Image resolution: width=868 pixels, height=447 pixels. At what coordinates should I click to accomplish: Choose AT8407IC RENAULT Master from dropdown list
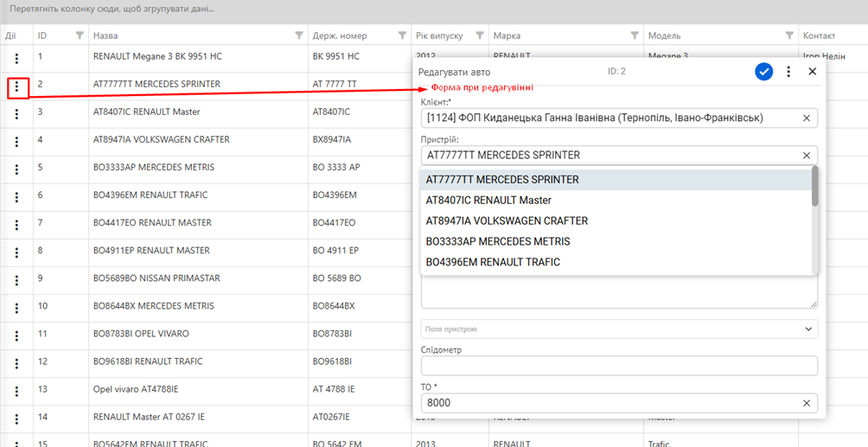pos(616,201)
